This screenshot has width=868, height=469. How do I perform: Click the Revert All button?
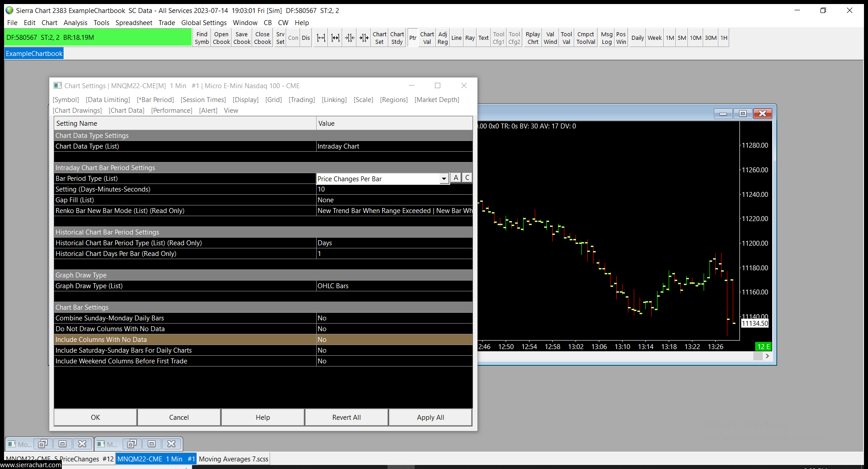346,417
